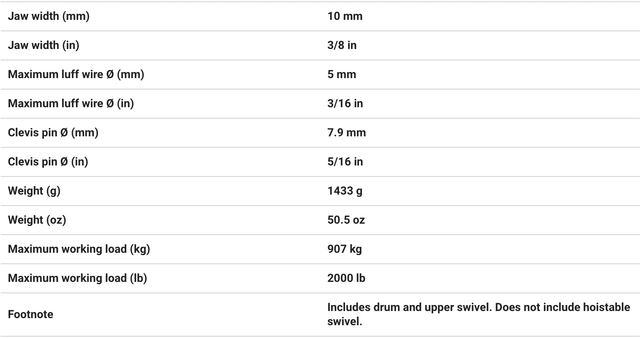Click "Maximum luff wire Ø (in)" label

click(71, 104)
